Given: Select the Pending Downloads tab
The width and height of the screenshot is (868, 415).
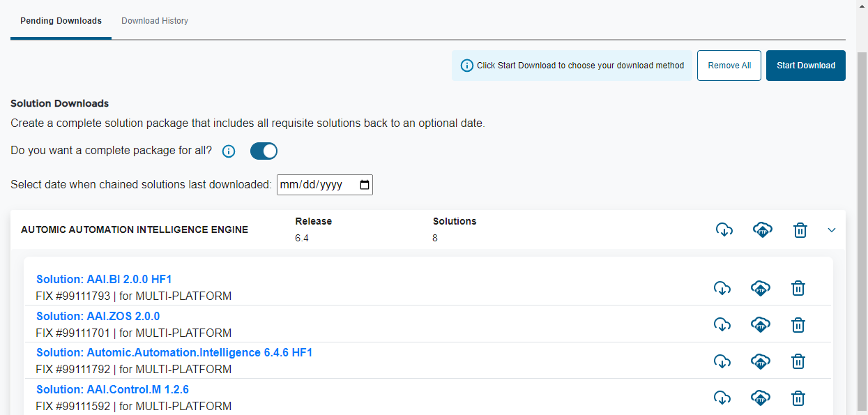Looking at the screenshot, I should pyautogui.click(x=61, y=21).
